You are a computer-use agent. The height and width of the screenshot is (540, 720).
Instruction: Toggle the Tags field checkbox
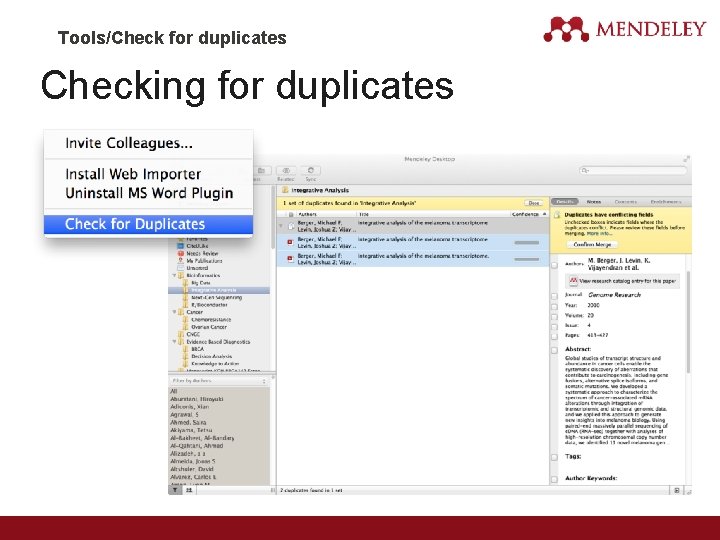click(x=555, y=457)
